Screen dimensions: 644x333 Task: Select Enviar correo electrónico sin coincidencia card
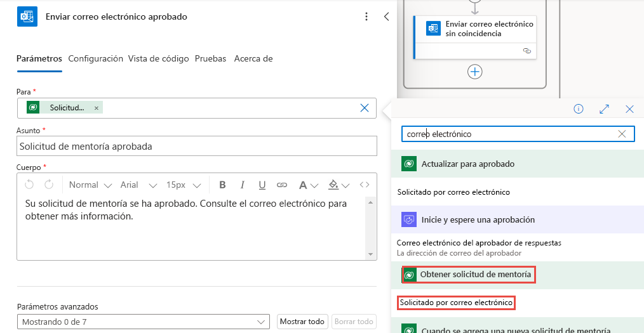475,37
